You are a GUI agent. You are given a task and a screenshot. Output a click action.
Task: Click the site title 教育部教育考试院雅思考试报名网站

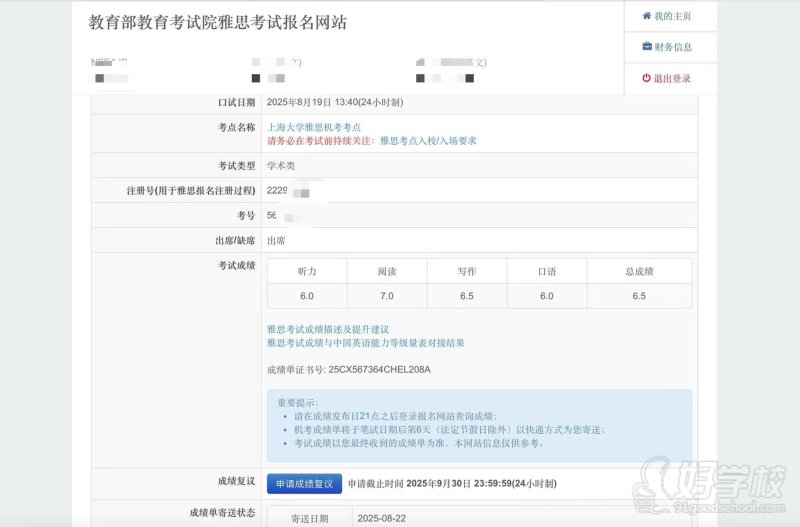click(x=218, y=22)
